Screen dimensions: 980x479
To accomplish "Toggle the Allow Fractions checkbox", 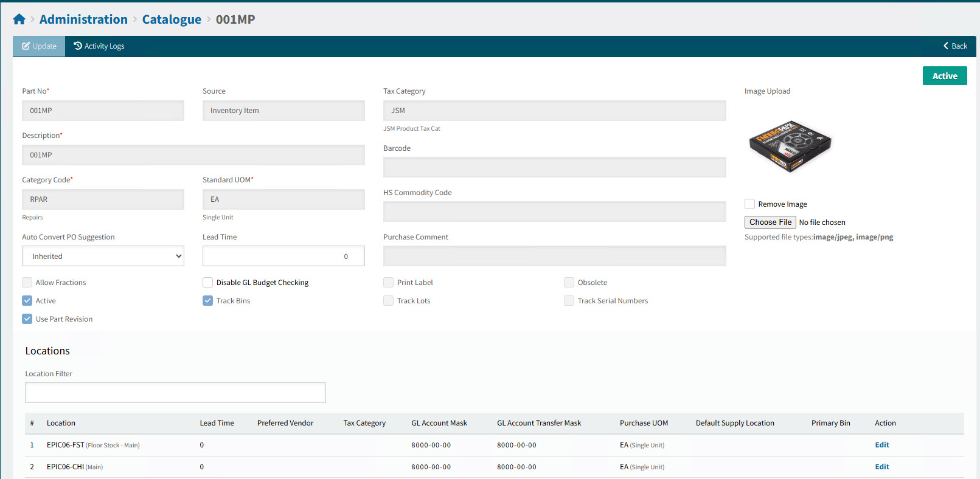I will [27, 283].
